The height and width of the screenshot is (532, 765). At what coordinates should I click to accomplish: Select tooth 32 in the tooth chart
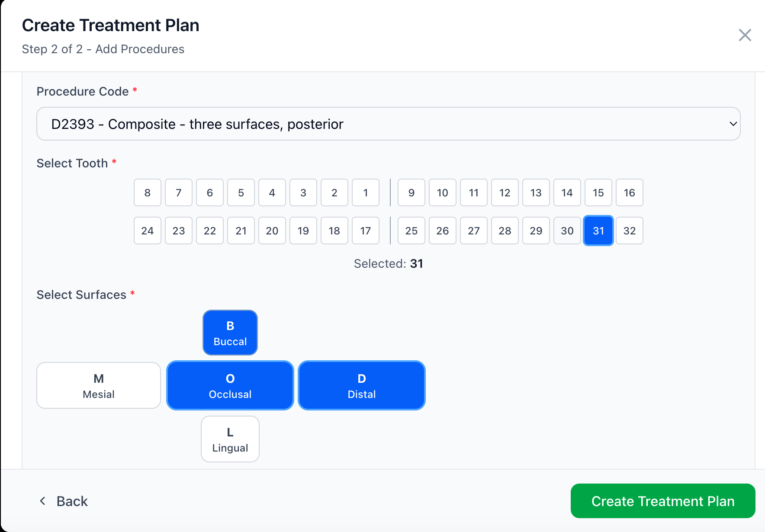[x=630, y=231]
